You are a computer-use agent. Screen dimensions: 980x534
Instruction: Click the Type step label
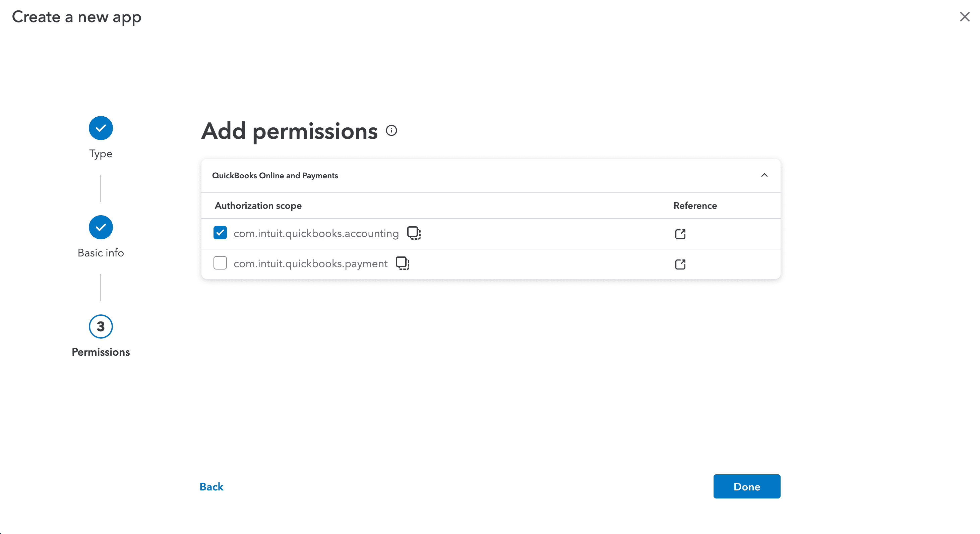point(101,154)
